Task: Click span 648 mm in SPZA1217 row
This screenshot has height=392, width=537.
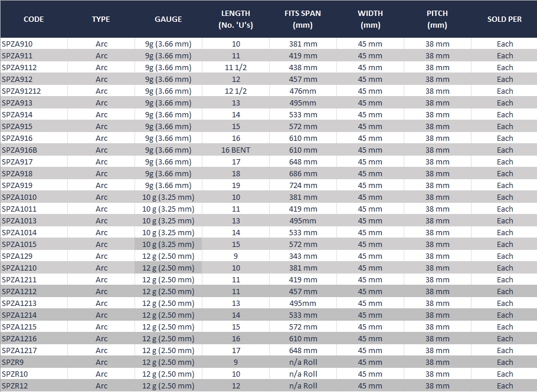Action: tap(303, 351)
